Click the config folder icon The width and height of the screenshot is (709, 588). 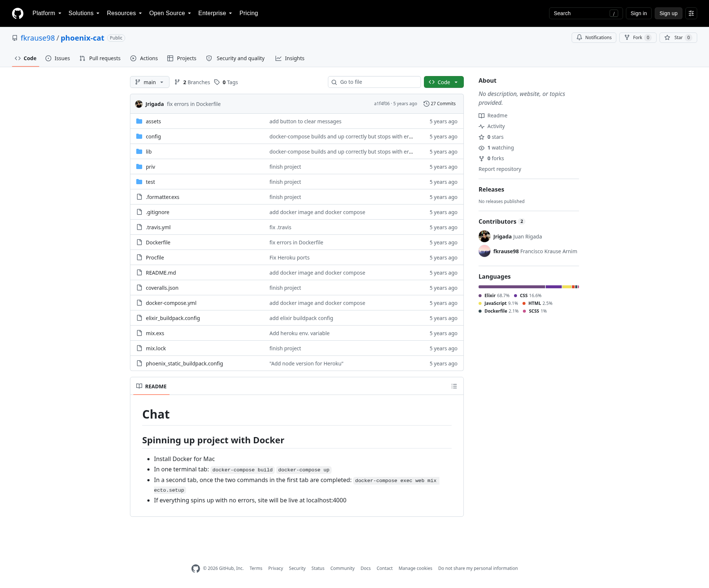(139, 136)
